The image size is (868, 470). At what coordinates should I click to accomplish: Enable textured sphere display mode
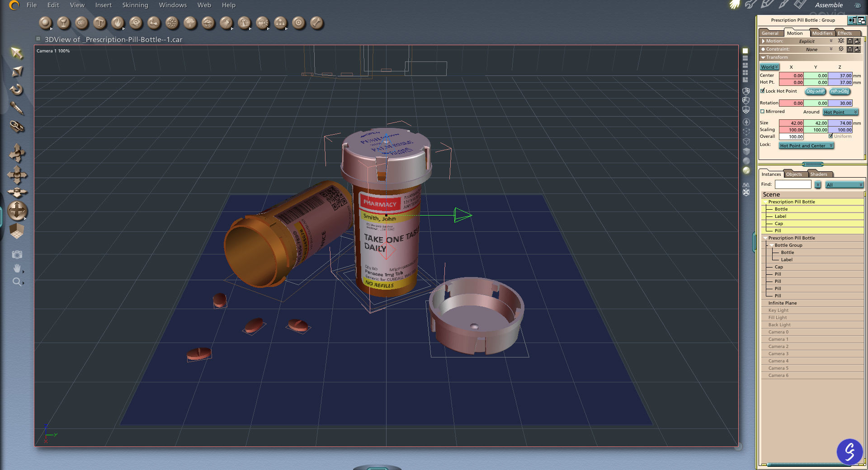coord(746,170)
